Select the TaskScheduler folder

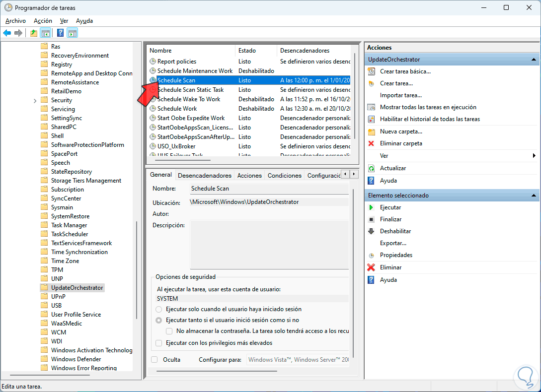tap(70, 234)
